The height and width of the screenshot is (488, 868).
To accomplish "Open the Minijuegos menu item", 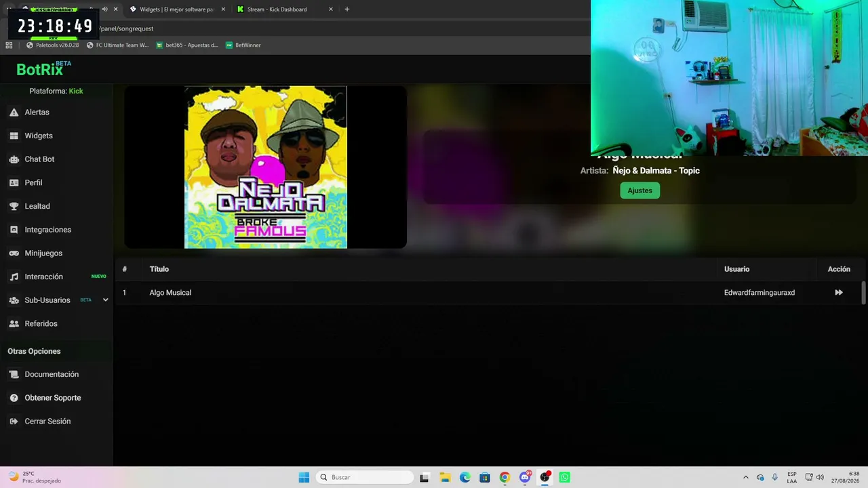I will tap(56, 253).
